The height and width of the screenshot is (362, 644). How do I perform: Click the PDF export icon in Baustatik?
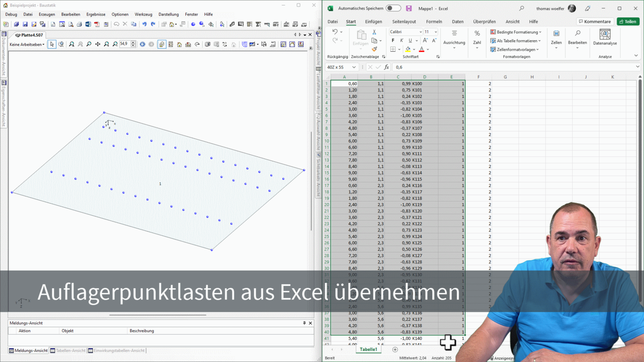point(97,24)
